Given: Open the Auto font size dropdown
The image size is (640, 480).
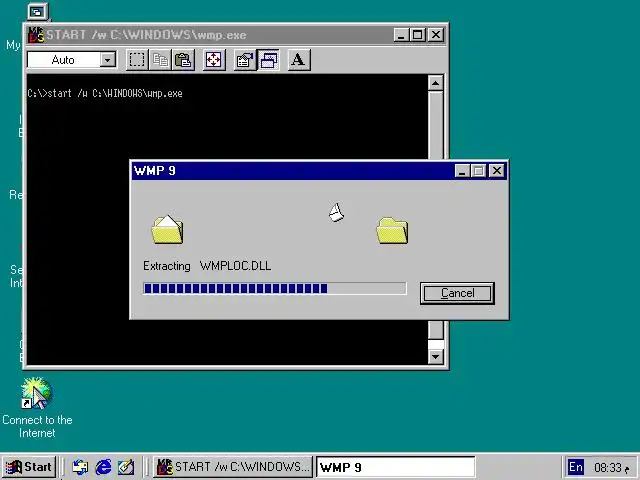Looking at the screenshot, I should tap(107, 60).
